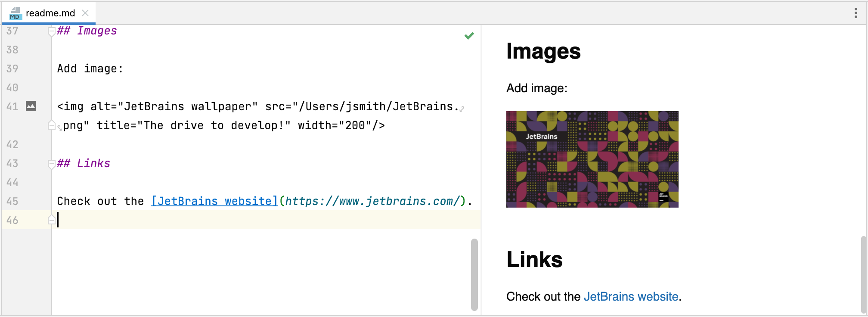Place the caret on empty line 46
The width and height of the screenshot is (868, 317).
point(266,220)
